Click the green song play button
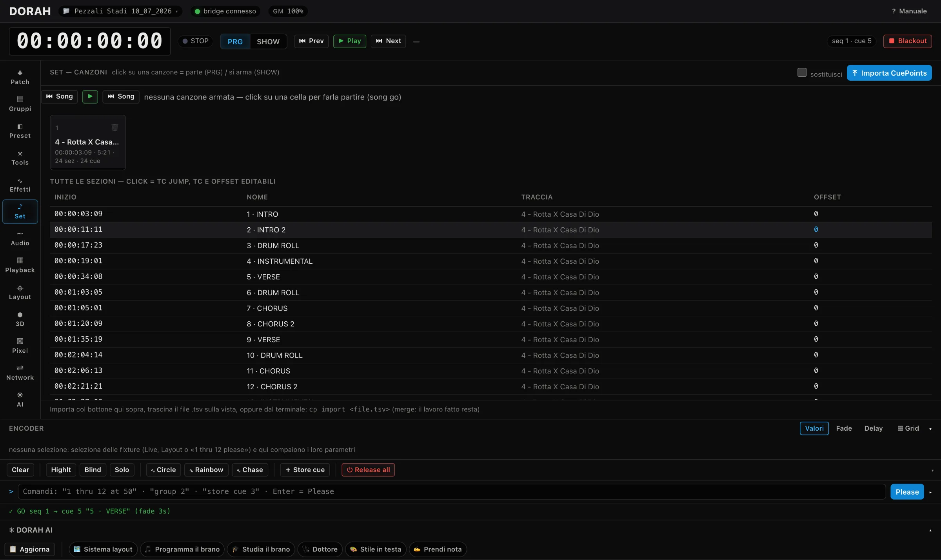Screen dimensions: 941x560 (x=90, y=96)
